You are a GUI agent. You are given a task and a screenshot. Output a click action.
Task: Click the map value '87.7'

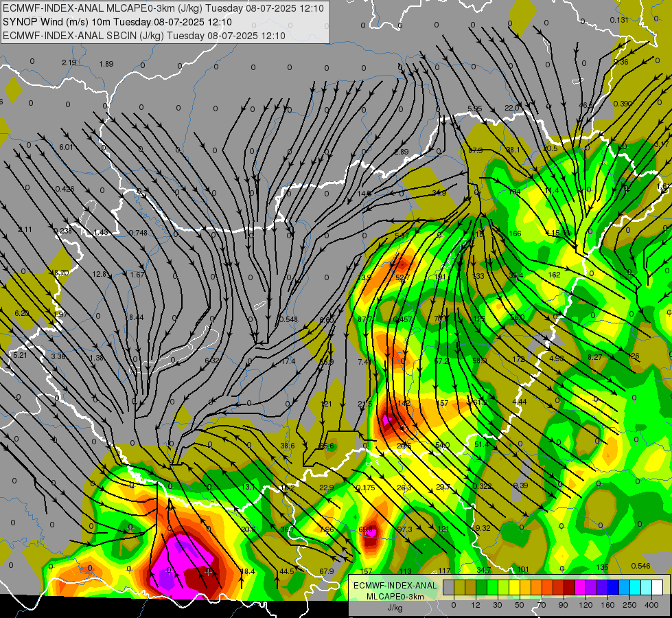(x=365, y=319)
